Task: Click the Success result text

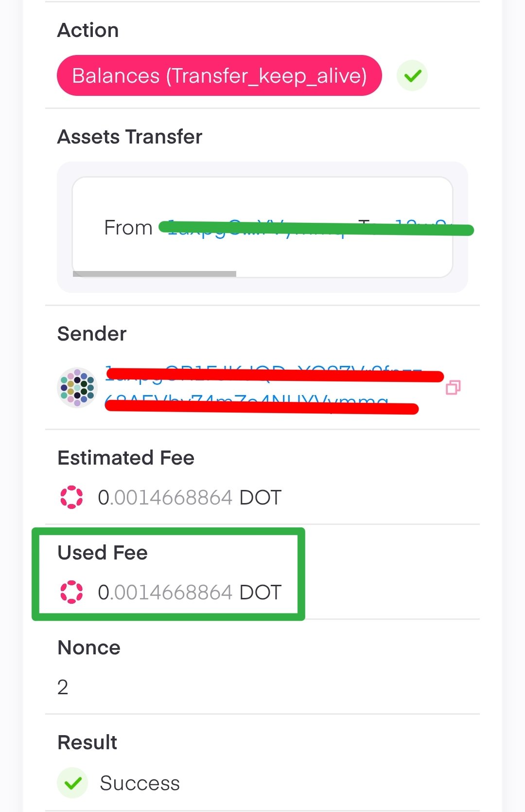Action: tap(140, 783)
